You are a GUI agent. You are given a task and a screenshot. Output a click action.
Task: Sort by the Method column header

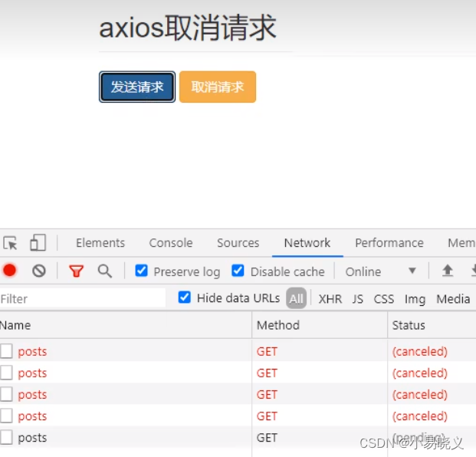click(320, 325)
